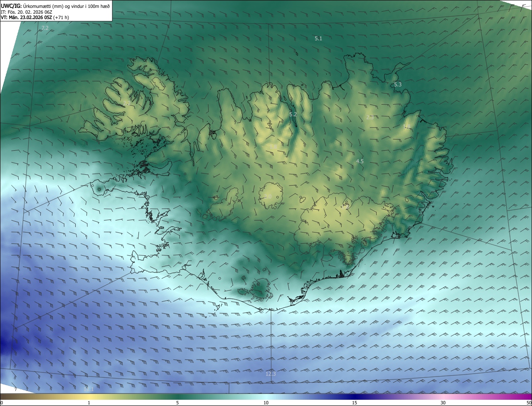Click the 5.2 value label near the northern fjord
This screenshot has height=406, width=532.
point(293,114)
